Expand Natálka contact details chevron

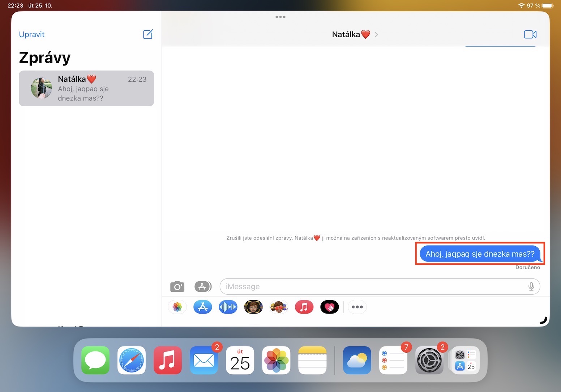pyautogui.click(x=376, y=34)
